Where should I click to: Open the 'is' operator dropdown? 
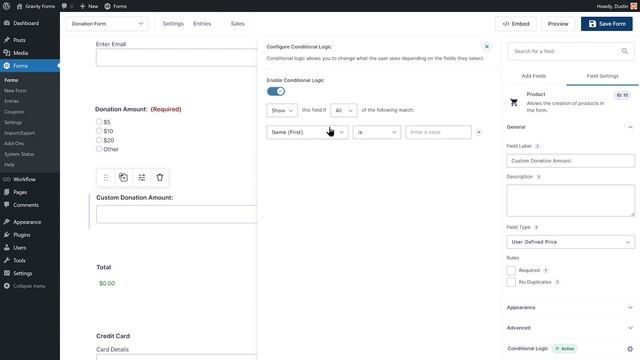[377, 132]
